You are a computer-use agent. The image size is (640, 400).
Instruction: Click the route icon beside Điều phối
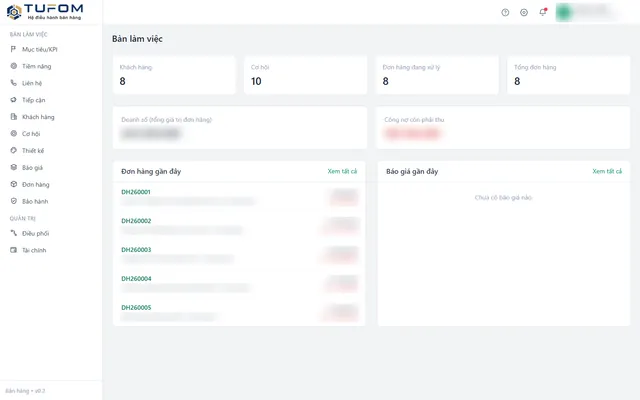13,233
